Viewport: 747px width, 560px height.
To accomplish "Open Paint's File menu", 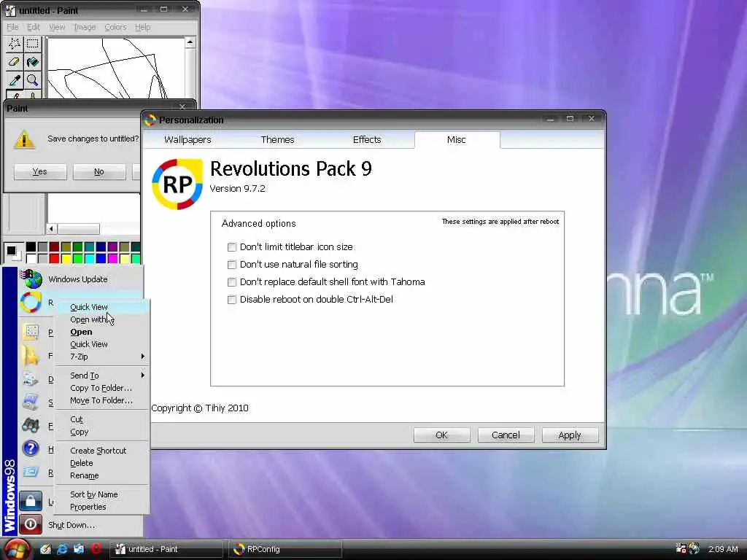I will pos(12,27).
